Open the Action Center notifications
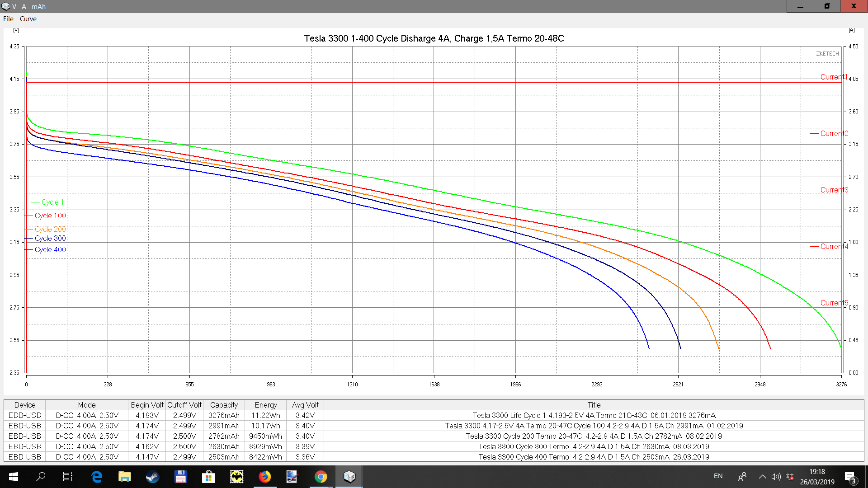868x488 pixels. (x=850, y=477)
